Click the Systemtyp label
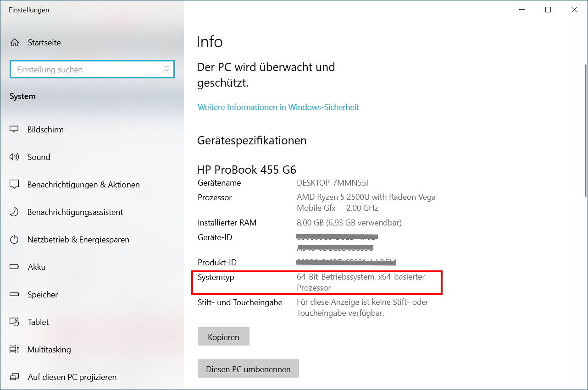Screen dimensions: 588x390 tap(216, 277)
